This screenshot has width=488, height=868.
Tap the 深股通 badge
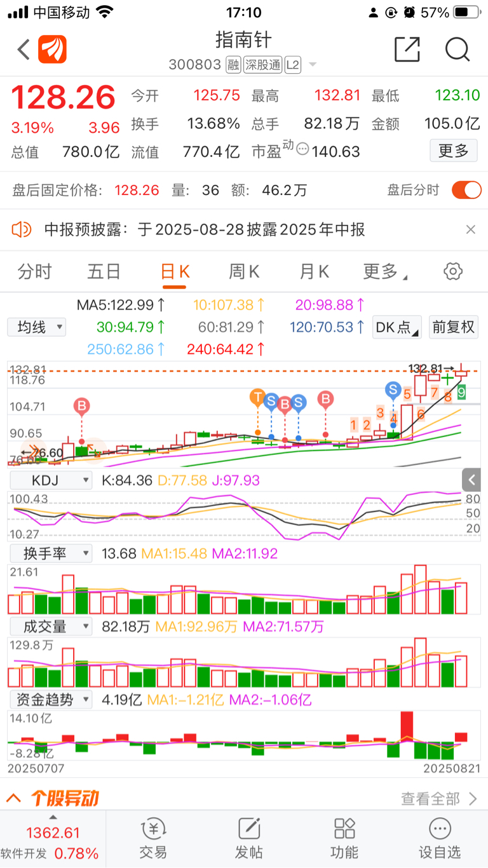click(x=262, y=65)
